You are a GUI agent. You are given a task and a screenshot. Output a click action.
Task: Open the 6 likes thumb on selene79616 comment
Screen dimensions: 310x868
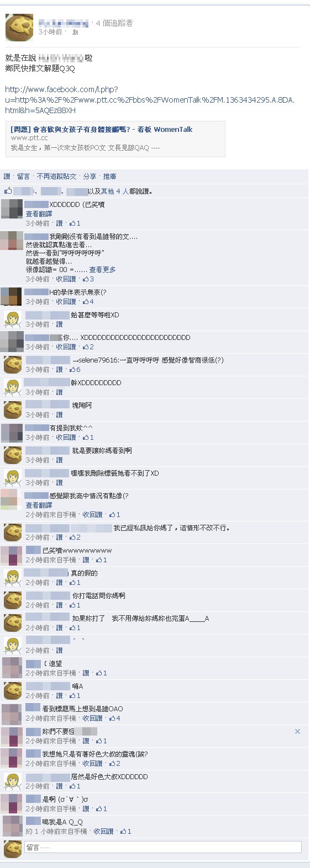(x=75, y=370)
